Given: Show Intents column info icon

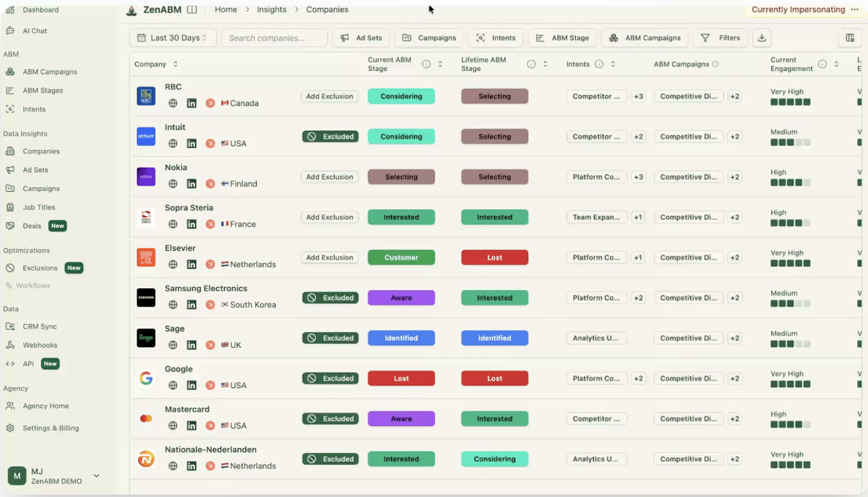Looking at the screenshot, I should coord(599,64).
